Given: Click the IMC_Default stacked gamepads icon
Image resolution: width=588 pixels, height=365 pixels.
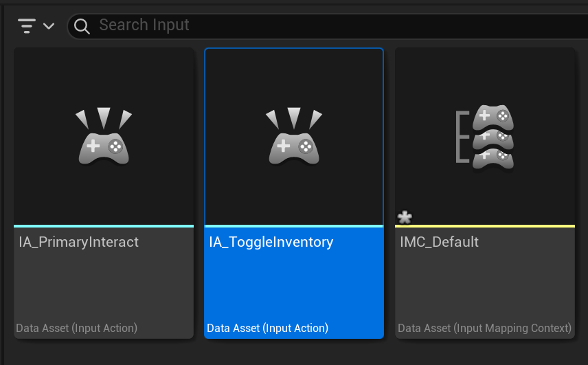Looking at the screenshot, I should coord(486,137).
